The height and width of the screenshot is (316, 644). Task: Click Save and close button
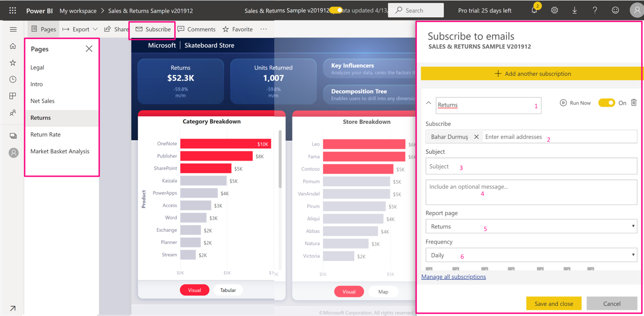click(x=554, y=303)
